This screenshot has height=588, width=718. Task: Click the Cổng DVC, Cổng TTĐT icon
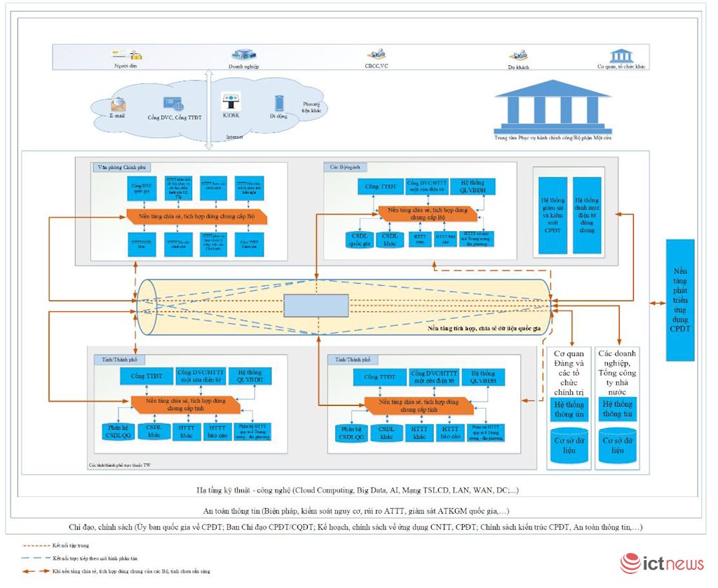click(x=172, y=104)
